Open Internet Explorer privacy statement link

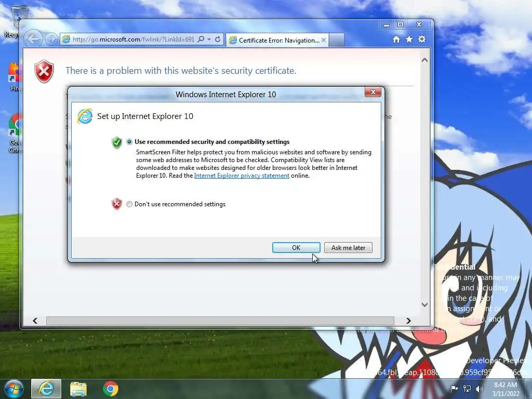click(242, 176)
